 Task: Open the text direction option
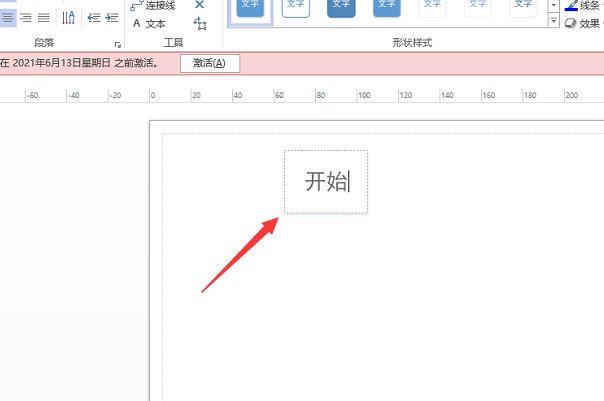click(69, 18)
